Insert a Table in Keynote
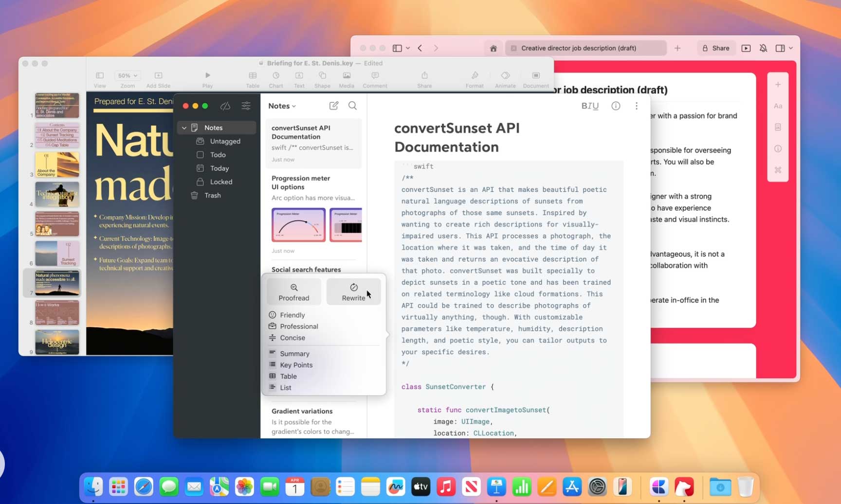This screenshot has height=504, width=841. (x=253, y=80)
